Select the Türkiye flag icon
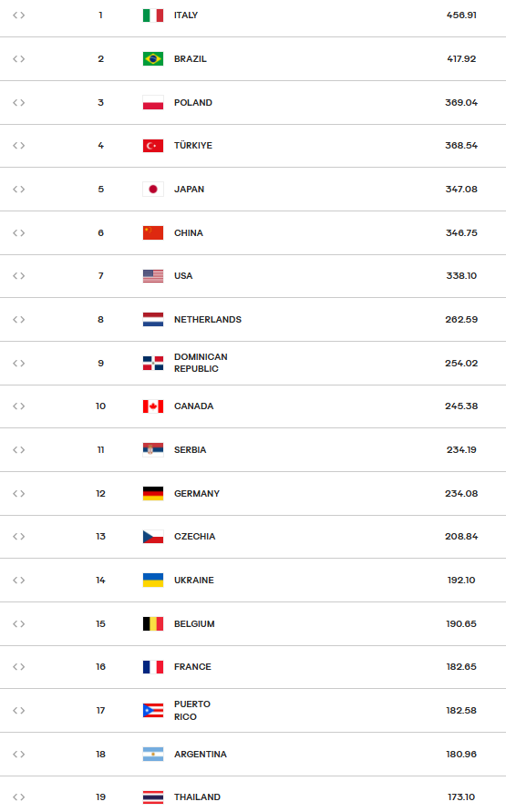Image resolution: width=506 pixels, height=812 pixels. coord(153,146)
